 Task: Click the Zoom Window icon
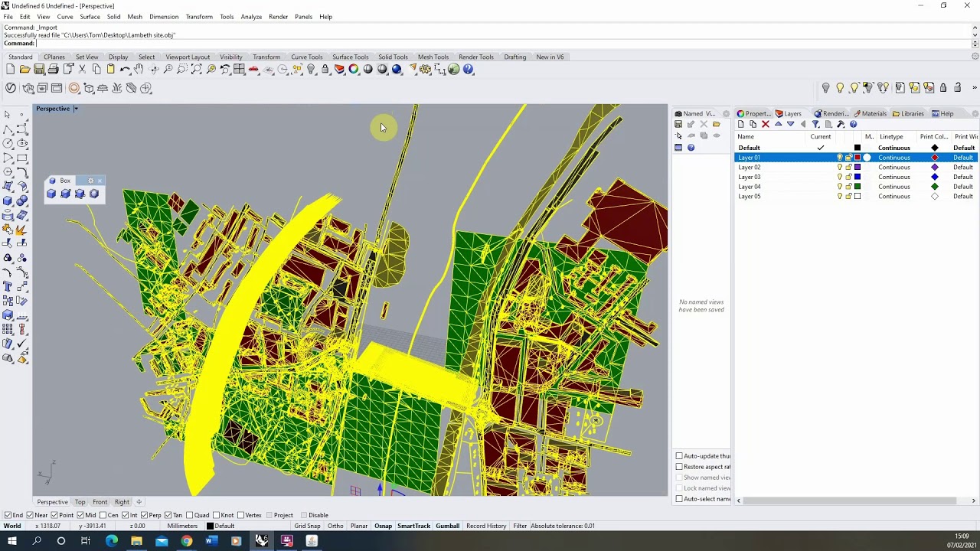click(182, 70)
